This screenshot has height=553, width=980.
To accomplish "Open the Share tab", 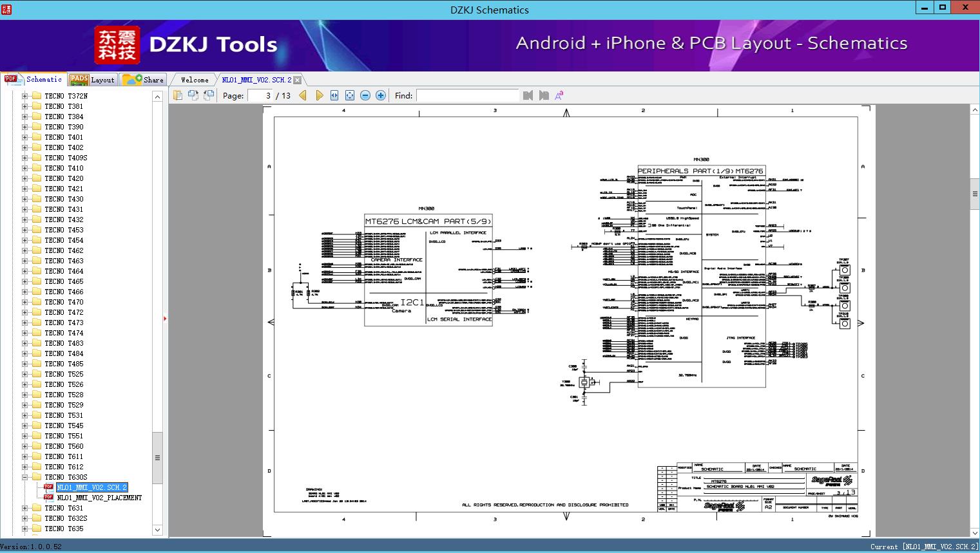I will click(x=143, y=79).
